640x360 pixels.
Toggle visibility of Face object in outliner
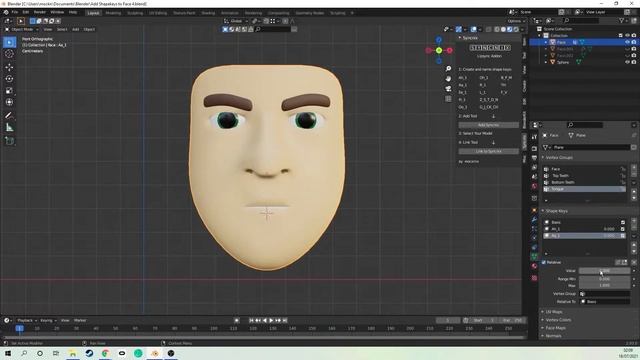coord(627,42)
